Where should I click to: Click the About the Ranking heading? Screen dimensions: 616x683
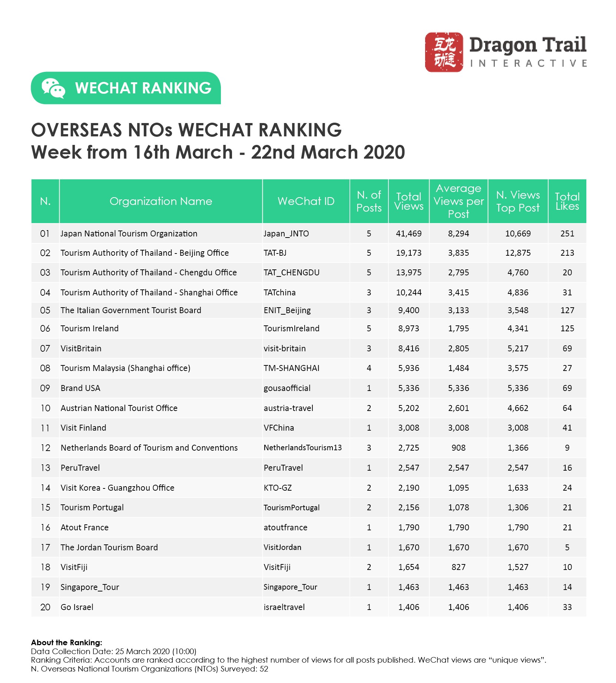(66, 642)
